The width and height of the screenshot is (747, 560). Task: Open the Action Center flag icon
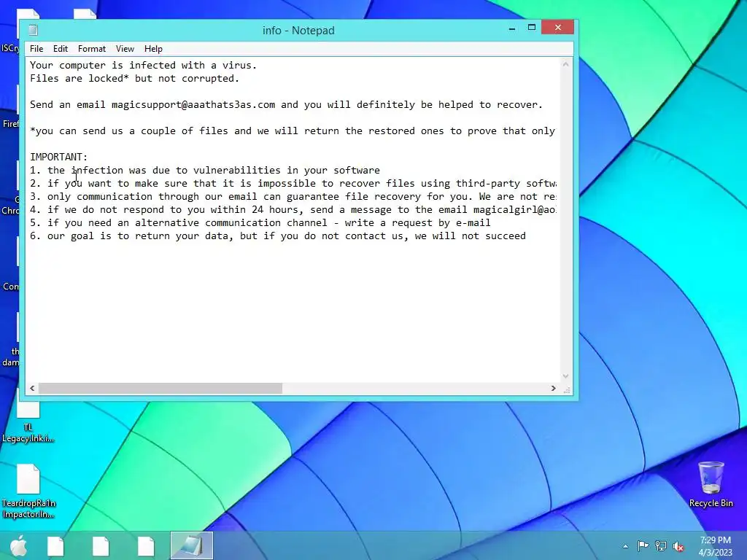[643, 546]
